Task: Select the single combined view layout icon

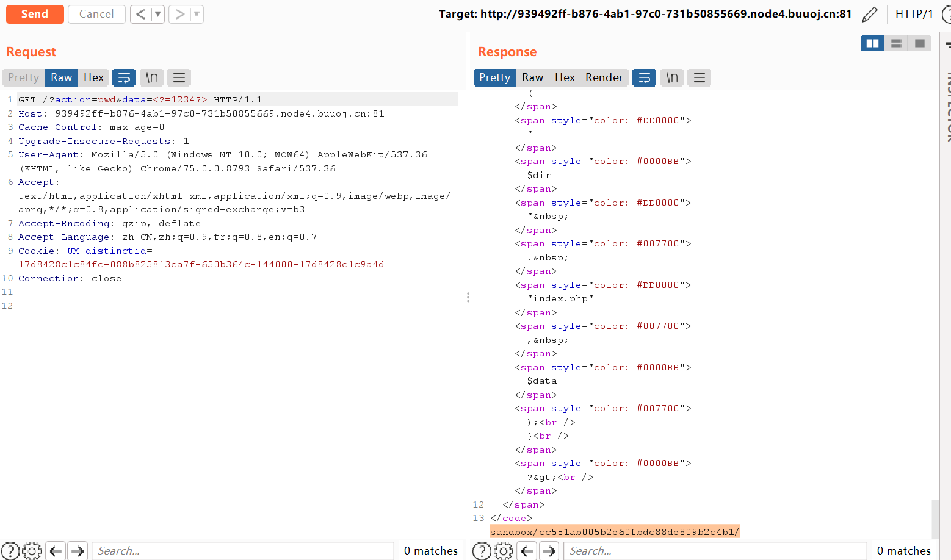Action: tap(920, 43)
